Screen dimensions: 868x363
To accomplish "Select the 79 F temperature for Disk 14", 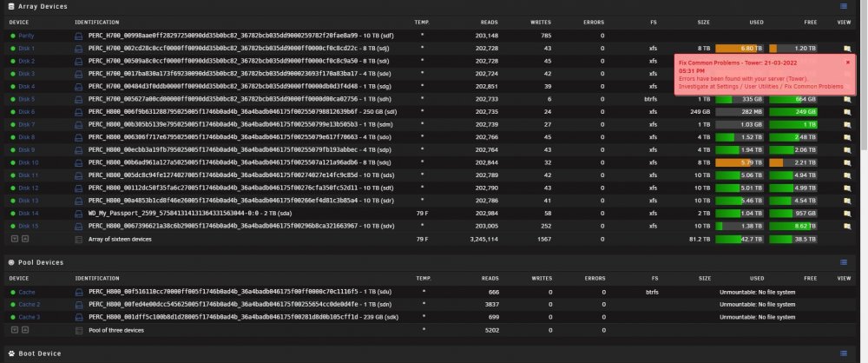I will [422, 214].
